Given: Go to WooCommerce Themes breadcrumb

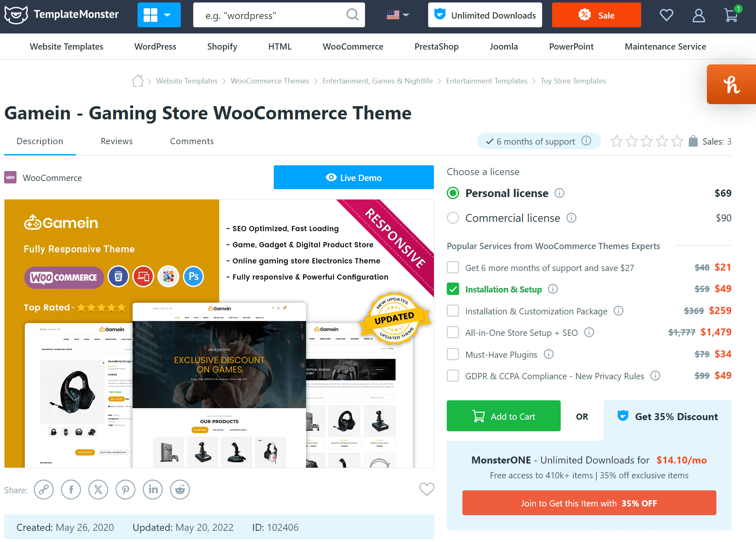Looking at the screenshot, I should pos(270,81).
